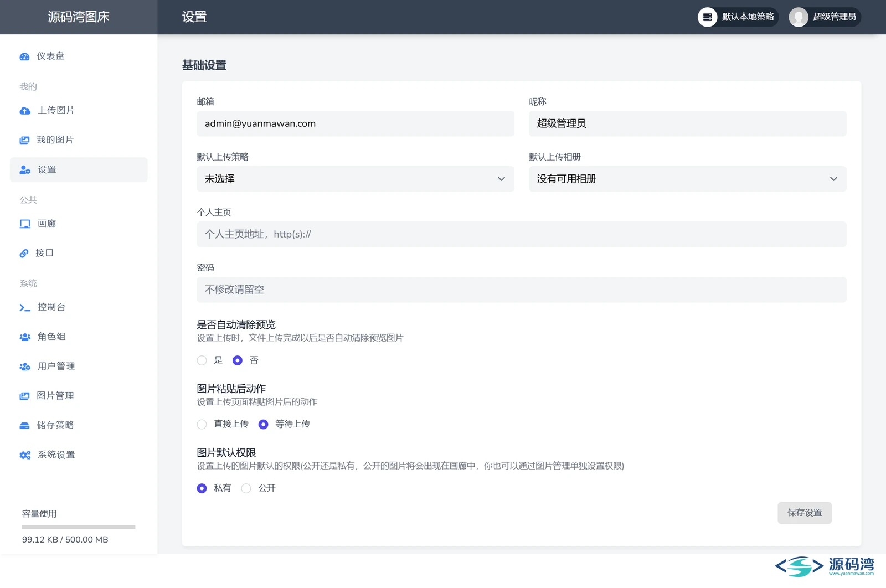Click the cloud upload icon beside 上传图片

25,111
